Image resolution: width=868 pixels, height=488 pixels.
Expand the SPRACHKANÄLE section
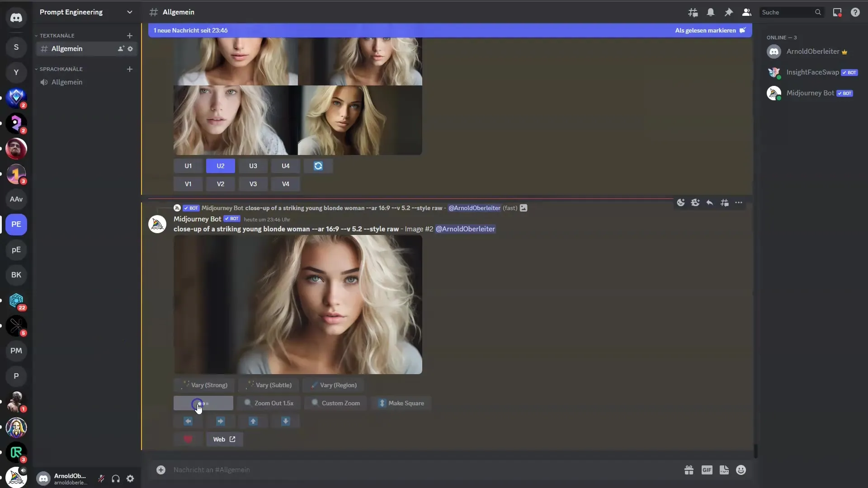[60, 69]
